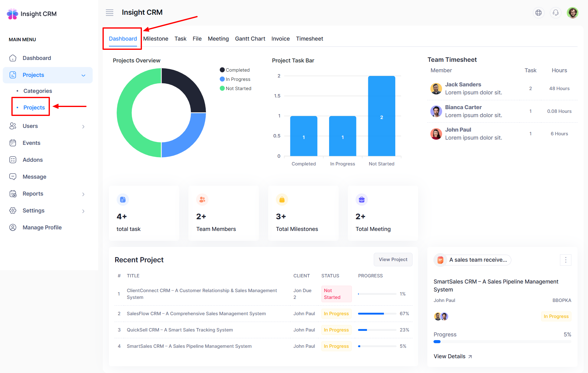Image resolution: width=588 pixels, height=373 pixels.
Task: Expand the Users submenu arrow
Action: click(x=83, y=126)
